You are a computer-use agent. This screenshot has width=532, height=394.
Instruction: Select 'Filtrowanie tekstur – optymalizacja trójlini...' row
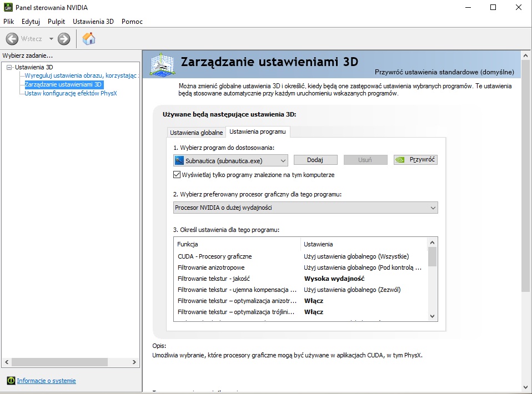[x=300, y=312]
